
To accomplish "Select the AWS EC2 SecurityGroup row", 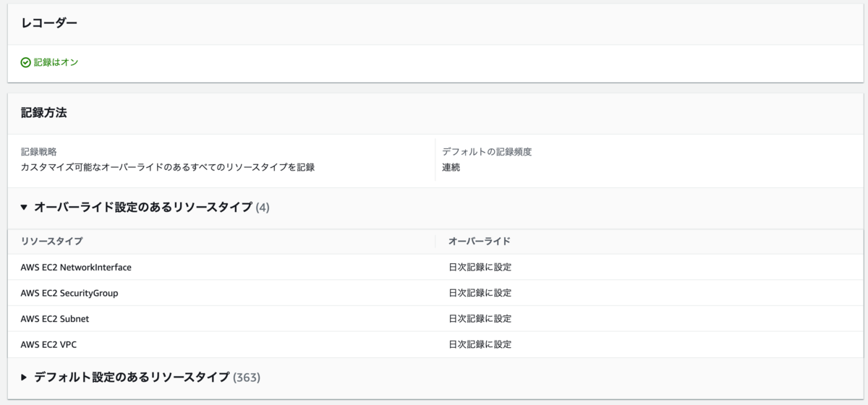I will coord(69,293).
